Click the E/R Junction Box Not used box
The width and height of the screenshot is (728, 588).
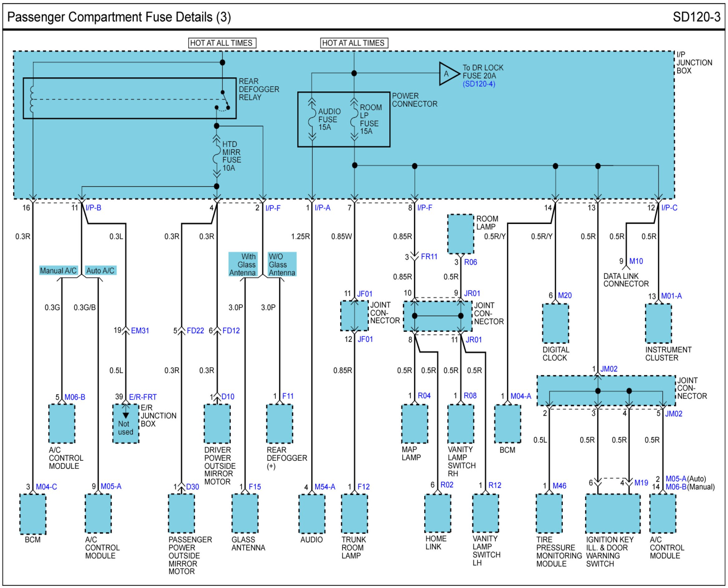[x=126, y=423]
